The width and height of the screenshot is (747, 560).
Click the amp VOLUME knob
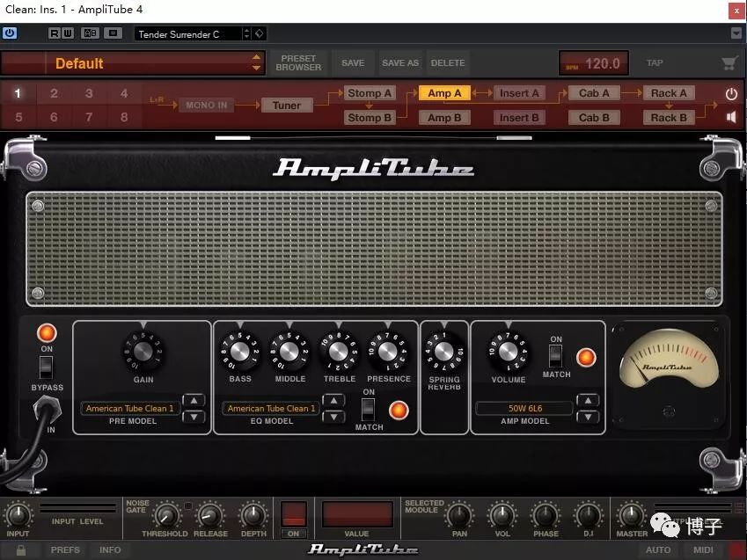click(x=509, y=352)
